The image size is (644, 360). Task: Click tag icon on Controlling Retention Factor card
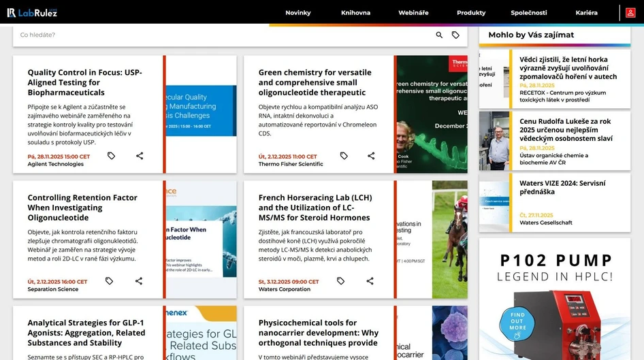[109, 281]
